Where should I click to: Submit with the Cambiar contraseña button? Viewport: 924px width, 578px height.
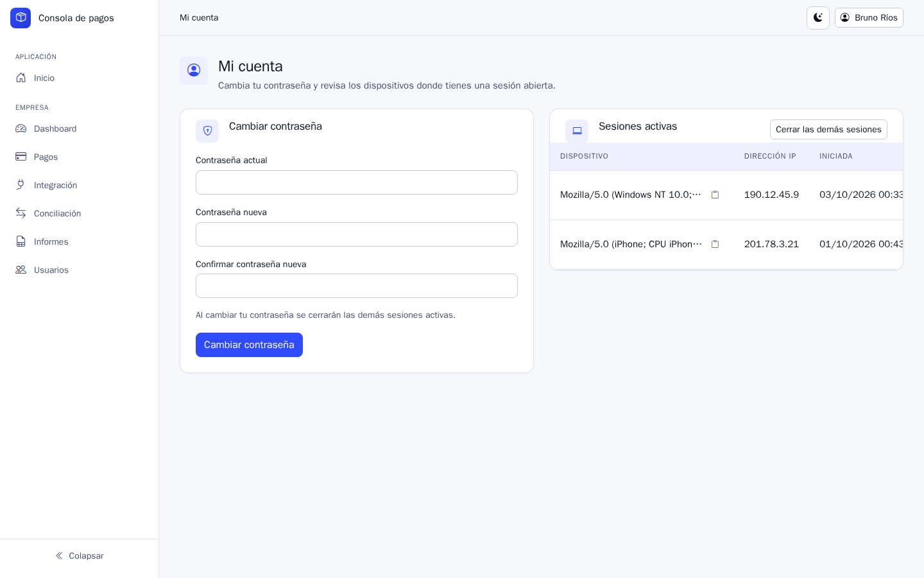point(249,345)
